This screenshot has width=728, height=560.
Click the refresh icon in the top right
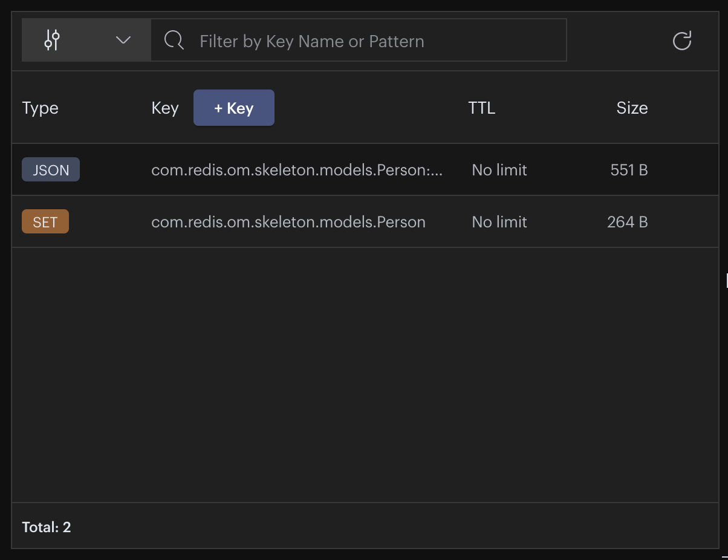click(683, 40)
